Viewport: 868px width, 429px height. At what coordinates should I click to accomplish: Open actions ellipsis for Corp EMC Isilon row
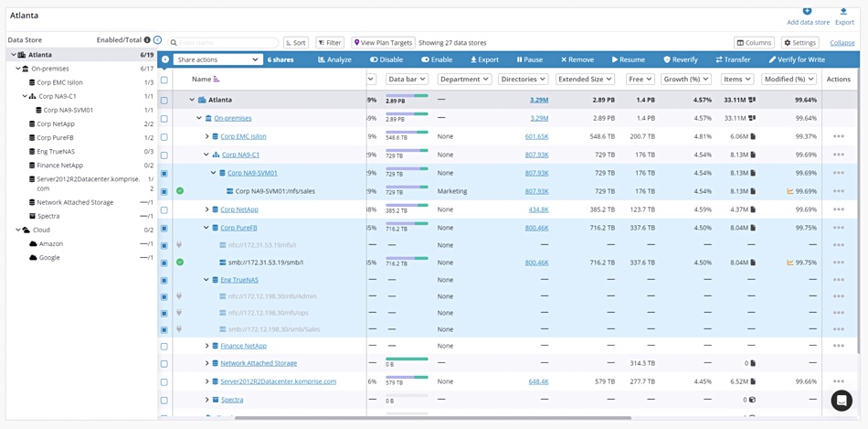838,136
